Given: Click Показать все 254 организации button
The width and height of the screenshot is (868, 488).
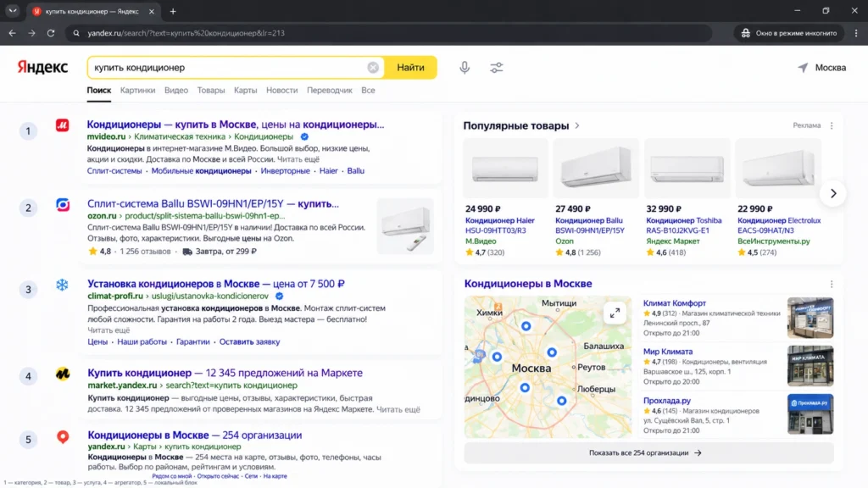Looking at the screenshot, I should point(648,452).
